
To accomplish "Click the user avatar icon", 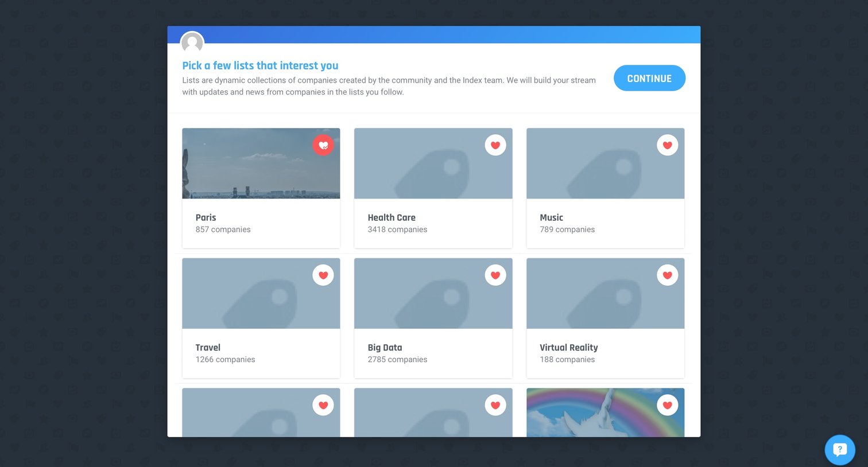I will 192,43.
